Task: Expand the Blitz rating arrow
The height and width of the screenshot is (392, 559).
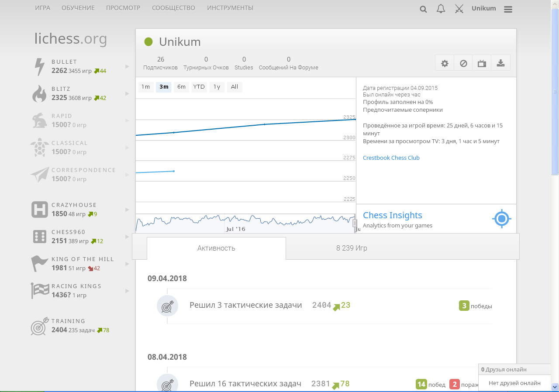Action: tap(128, 94)
